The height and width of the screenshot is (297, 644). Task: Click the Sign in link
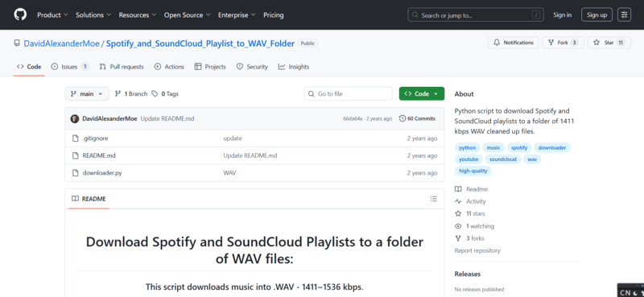click(x=562, y=14)
